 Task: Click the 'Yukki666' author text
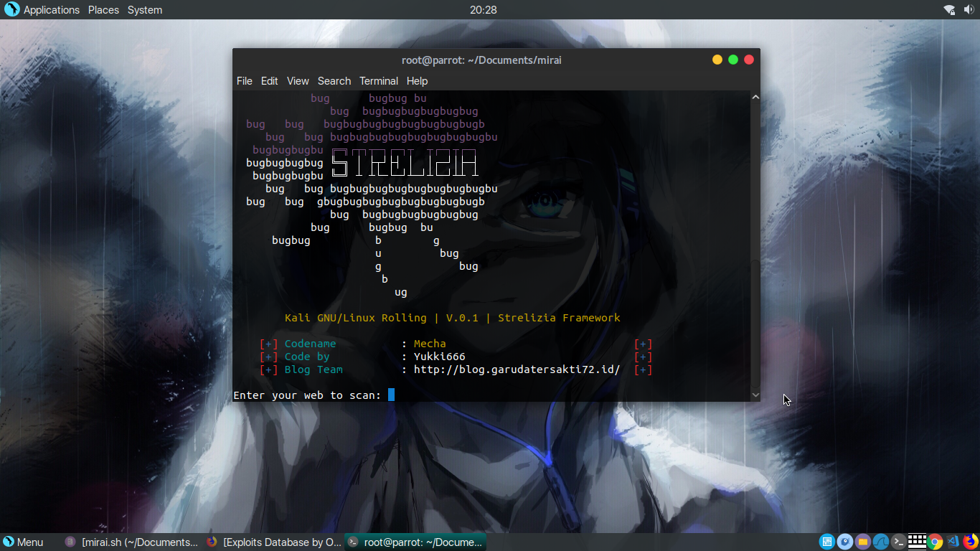click(440, 357)
